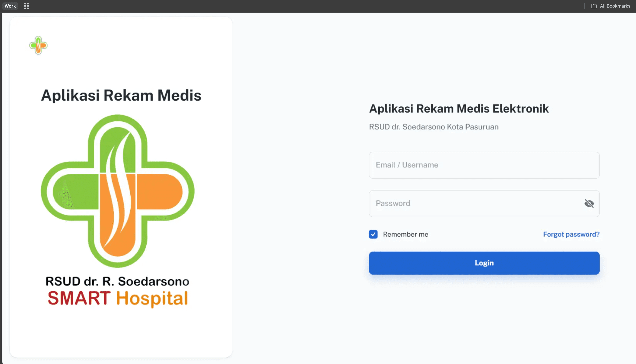Click the Email / Username field
The width and height of the screenshot is (636, 364).
[x=484, y=165]
